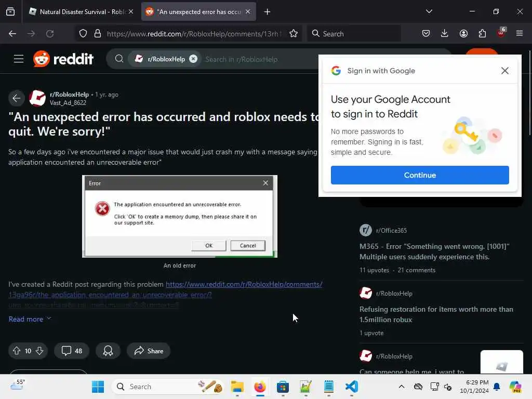Save page to Pocket
This screenshot has height=399, width=532.
[426, 34]
